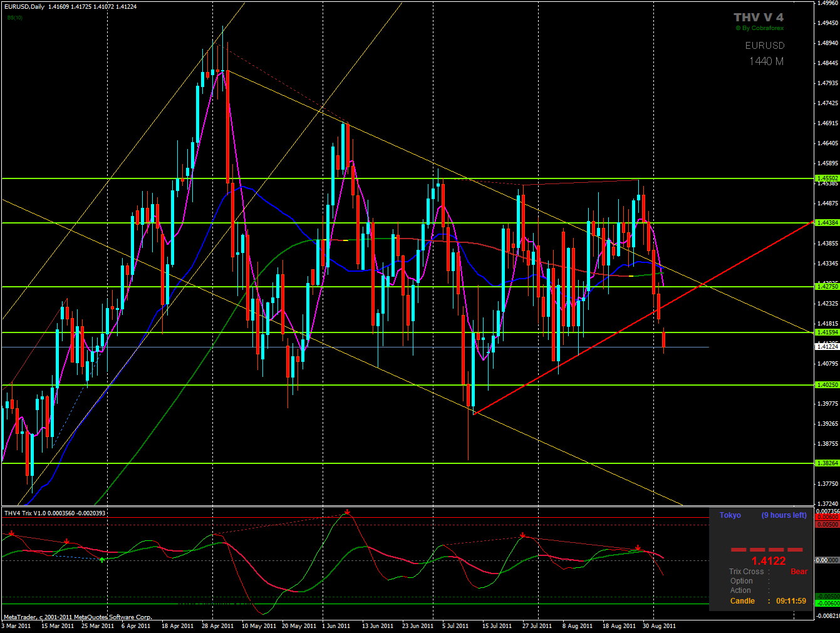Viewport: 840px width, 633px height.
Task: Click the Bear Trix Cross status text
Action: [x=799, y=572]
